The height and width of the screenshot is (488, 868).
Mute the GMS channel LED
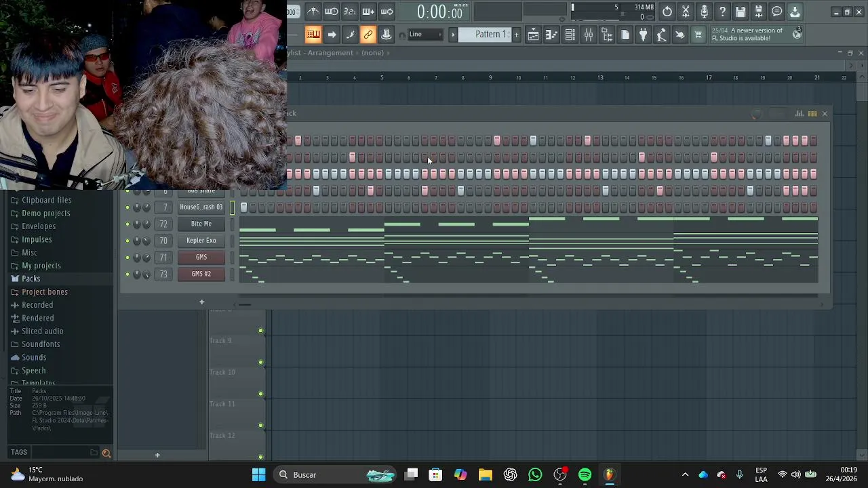coord(127,258)
